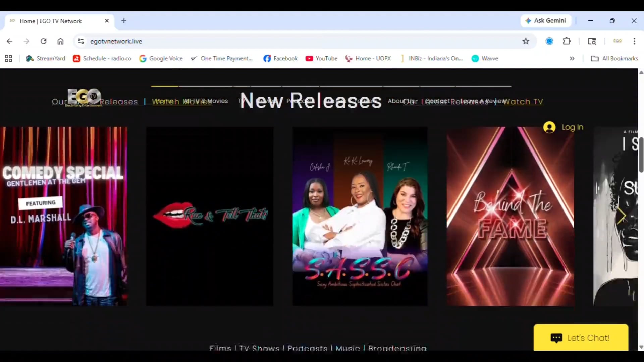Open All Bookmarks folder
The width and height of the screenshot is (644, 362).
(x=614, y=58)
